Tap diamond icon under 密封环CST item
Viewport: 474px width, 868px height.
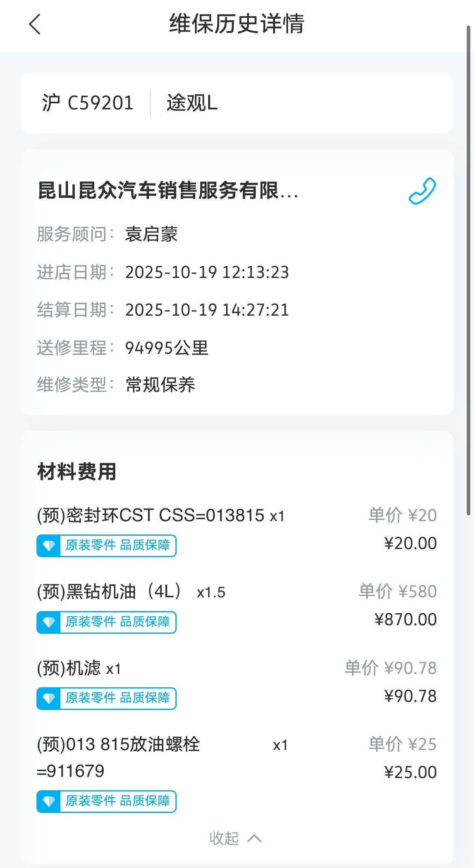[x=49, y=545]
